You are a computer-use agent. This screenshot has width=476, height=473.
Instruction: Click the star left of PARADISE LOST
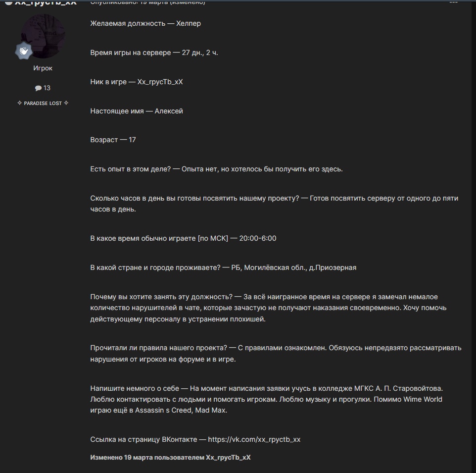(x=20, y=103)
